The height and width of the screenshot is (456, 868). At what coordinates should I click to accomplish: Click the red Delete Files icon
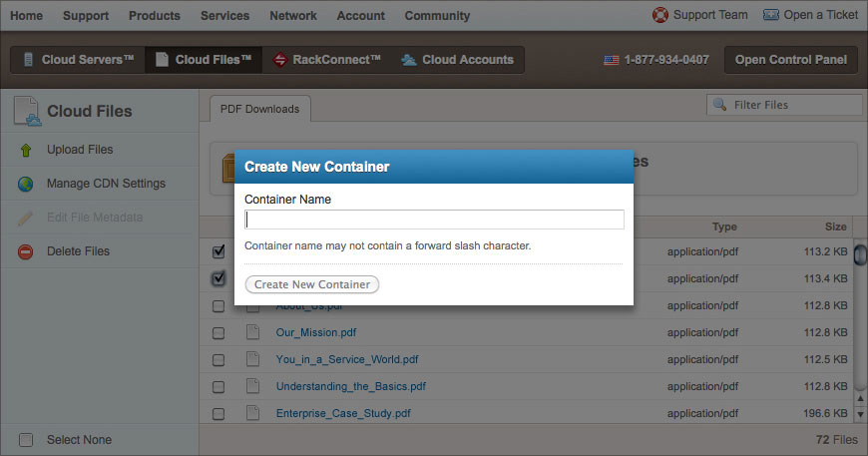(x=26, y=251)
